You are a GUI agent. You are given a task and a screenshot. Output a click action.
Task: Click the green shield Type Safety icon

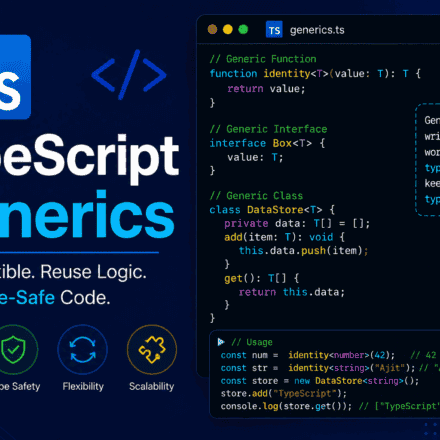13,350
